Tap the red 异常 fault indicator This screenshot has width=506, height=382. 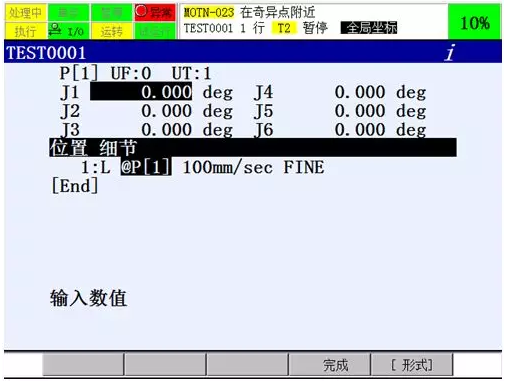point(155,13)
